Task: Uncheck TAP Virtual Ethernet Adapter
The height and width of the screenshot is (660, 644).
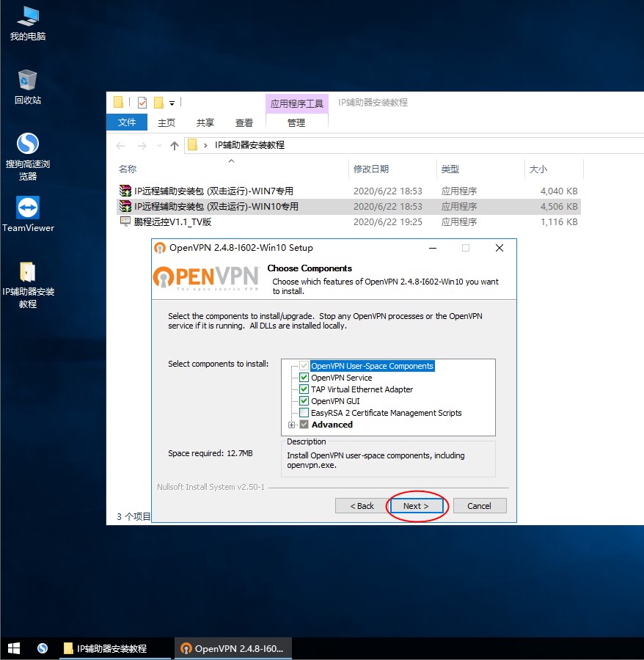Action: point(304,389)
